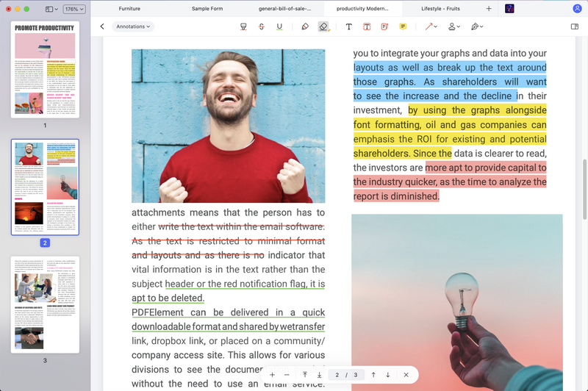
Task: Click the laughing man photo
Action: 228,126
